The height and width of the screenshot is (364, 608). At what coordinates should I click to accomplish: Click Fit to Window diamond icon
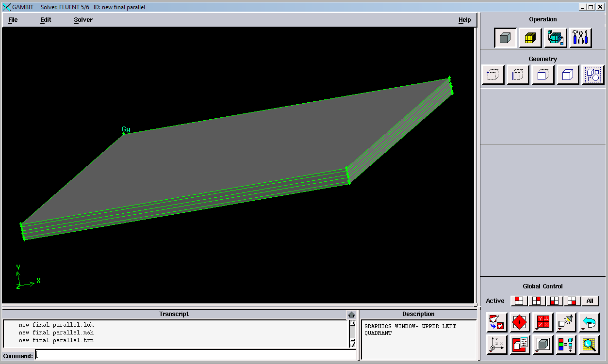pos(520,322)
